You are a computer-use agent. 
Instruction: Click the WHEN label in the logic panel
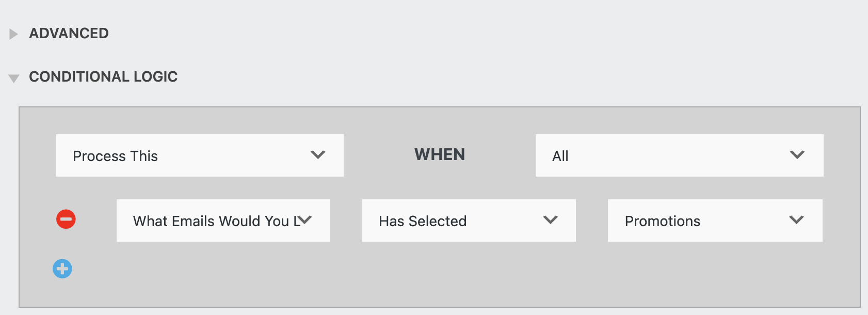pos(439,154)
